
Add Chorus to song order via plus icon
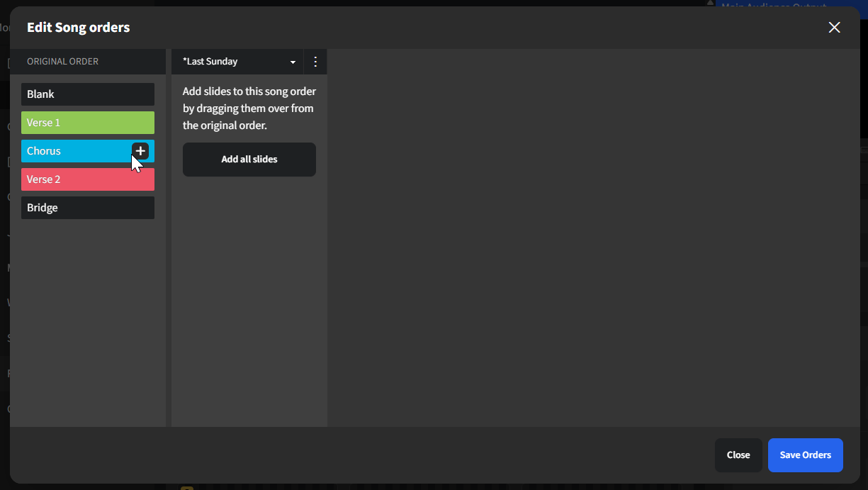(140, 150)
